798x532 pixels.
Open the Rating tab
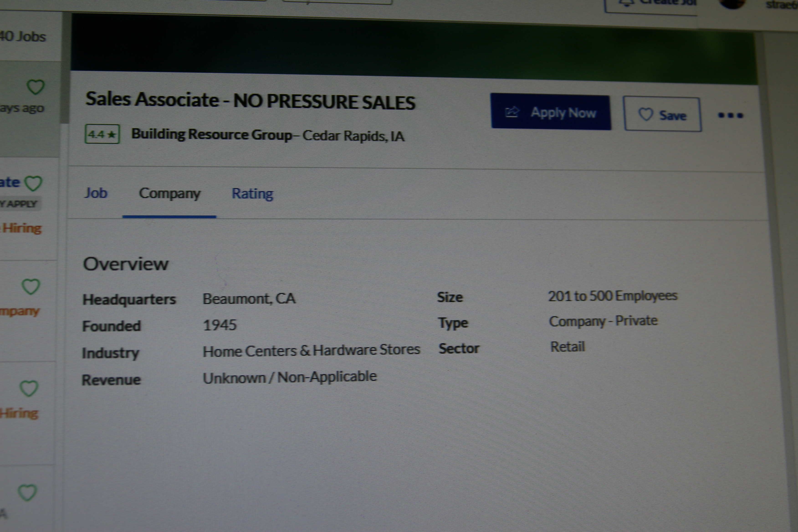(x=252, y=194)
